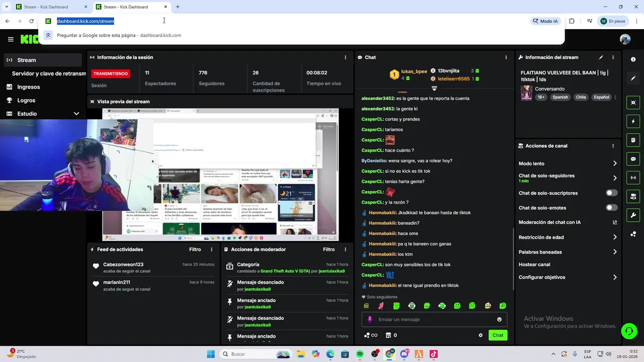Open three-dot menu in Acciones de moderador
This screenshot has width=644, height=362.
345,249
